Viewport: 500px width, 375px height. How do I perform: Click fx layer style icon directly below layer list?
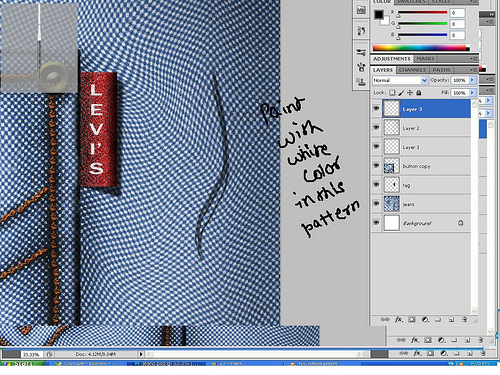tap(398, 319)
